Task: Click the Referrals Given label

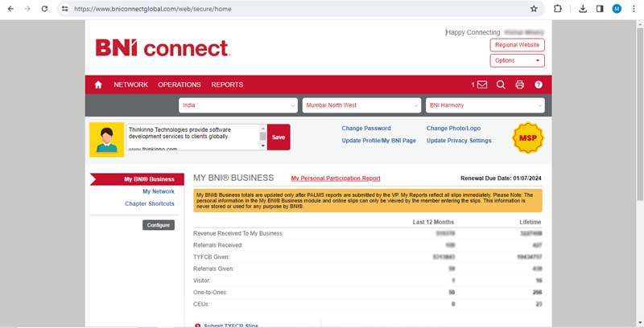Action: pyautogui.click(x=213, y=269)
